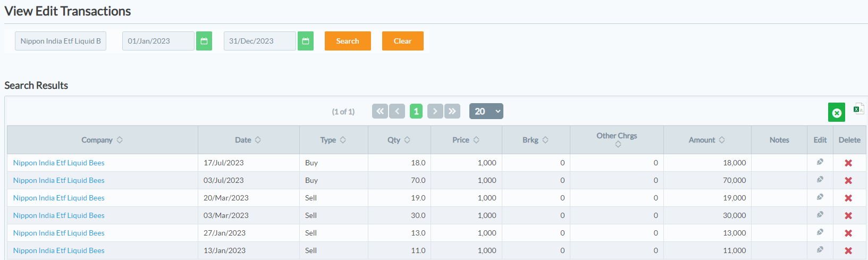
Task: Edit the 03/Jul/2023 Buy transaction
Action: [820, 180]
